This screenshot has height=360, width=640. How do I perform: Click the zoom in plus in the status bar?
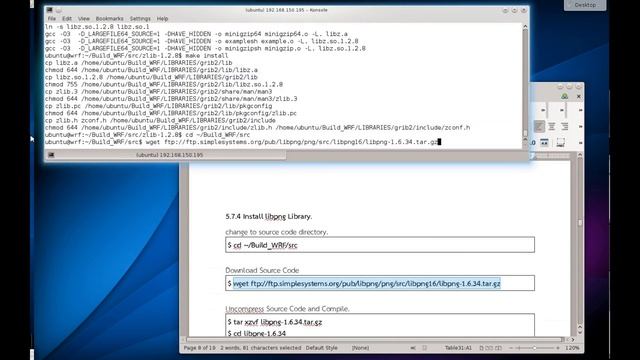tap(558, 348)
